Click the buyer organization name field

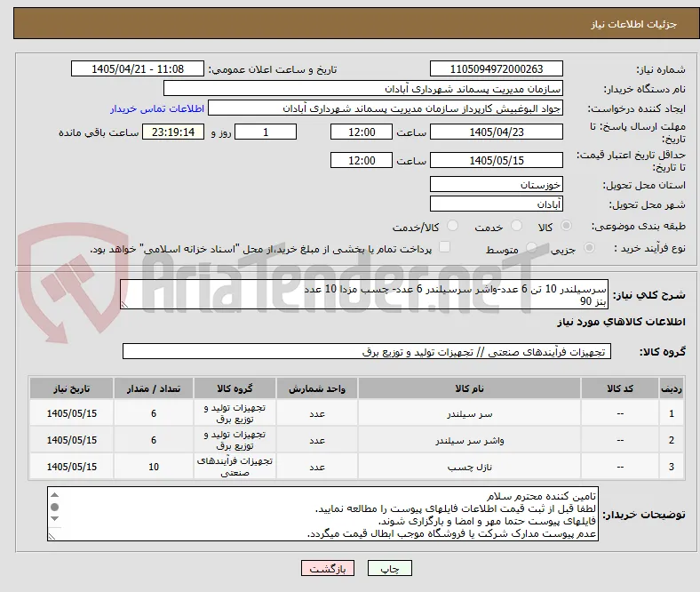coord(363,89)
